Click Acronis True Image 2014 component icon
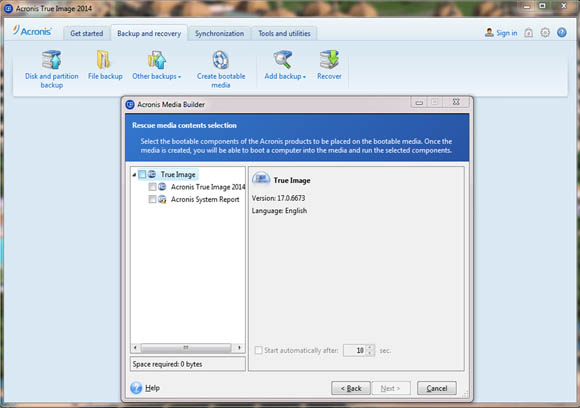 click(x=162, y=187)
